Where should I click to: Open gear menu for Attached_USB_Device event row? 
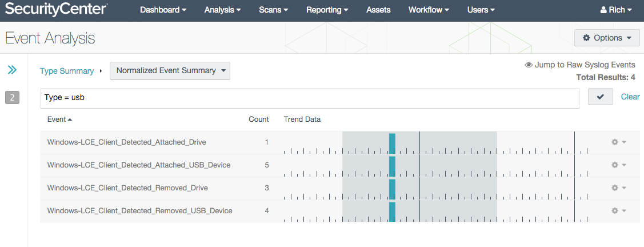pos(618,165)
